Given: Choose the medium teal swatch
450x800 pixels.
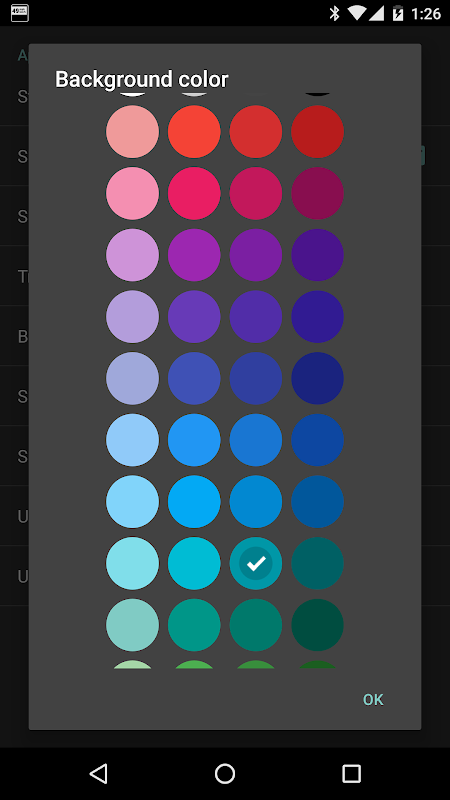Looking at the screenshot, I should [194, 626].
